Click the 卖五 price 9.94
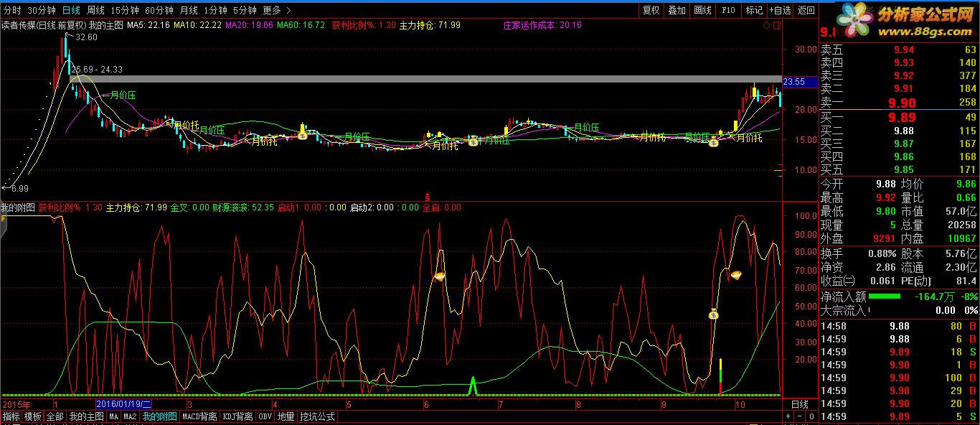Image resolution: width=980 pixels, height=425 pixels. (904, 50)
